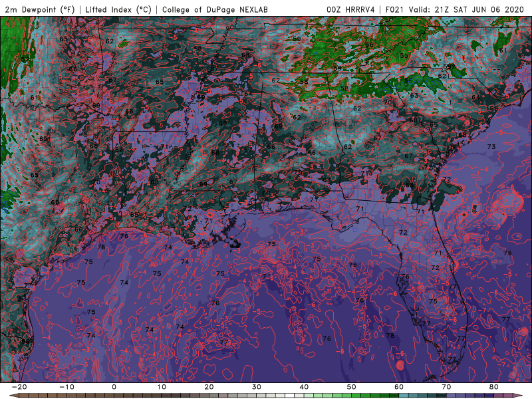Click the '-20' color scale label
Screen dimensions: 532x399
tap(19, 387)
